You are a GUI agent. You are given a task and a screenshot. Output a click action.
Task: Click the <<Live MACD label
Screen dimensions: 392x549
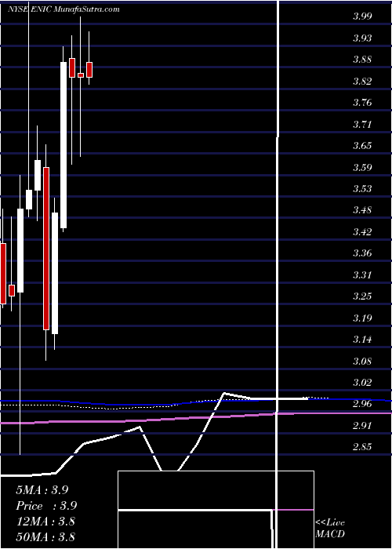coord(330,529)
